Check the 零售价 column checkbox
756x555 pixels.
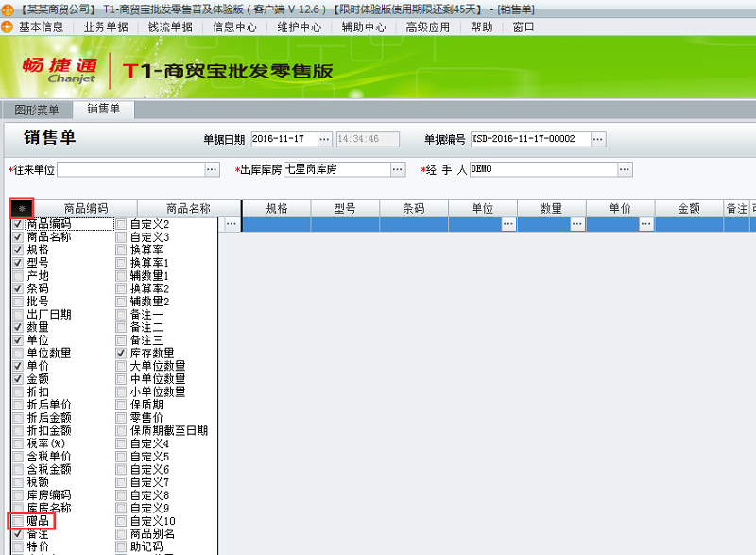(121, 418)
